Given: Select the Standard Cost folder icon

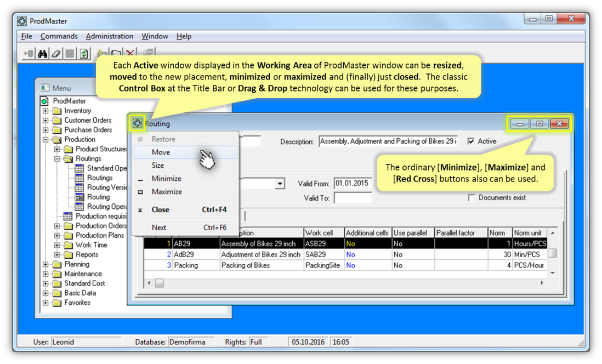Looking at the screenshot, I should (57, 283).
